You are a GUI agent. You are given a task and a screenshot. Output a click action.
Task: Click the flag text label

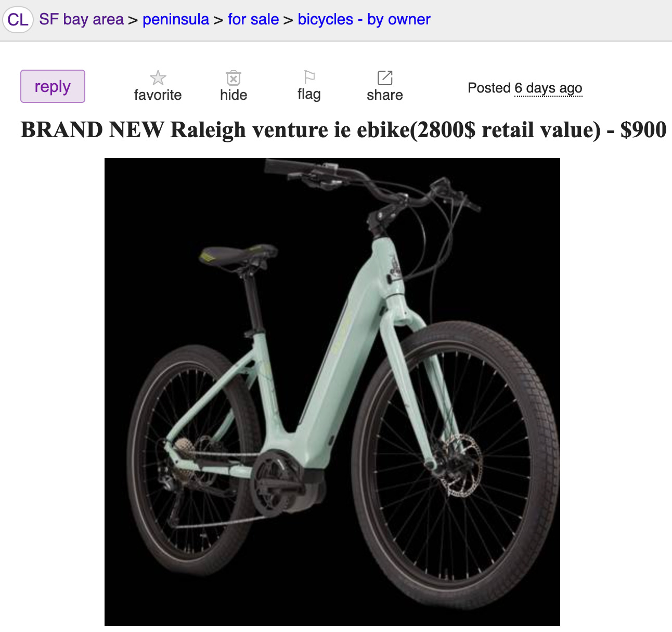point(309,95)
